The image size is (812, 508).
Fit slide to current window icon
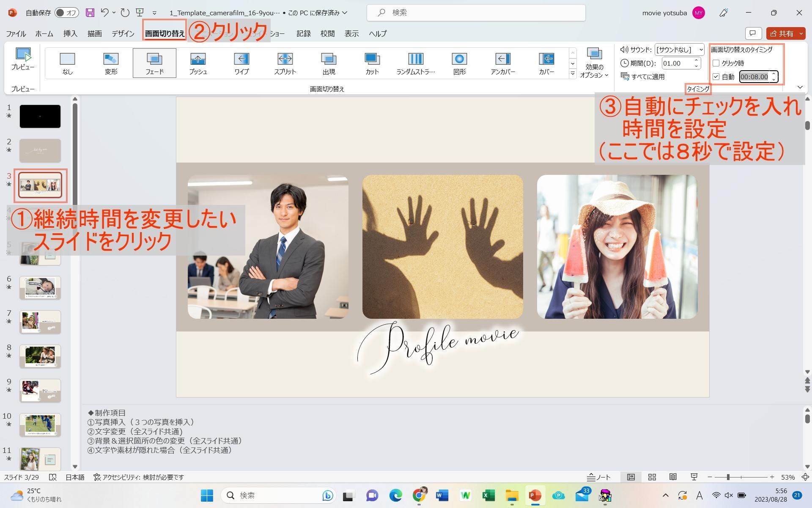pos(805,477)
